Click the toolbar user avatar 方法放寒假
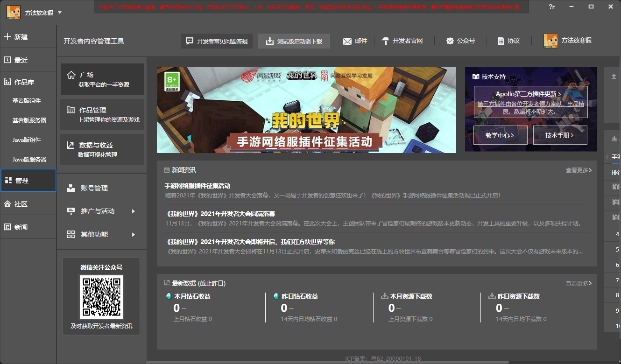Viewport: 621px width, 364px height. pyautogui.click(x=550, y=41)
